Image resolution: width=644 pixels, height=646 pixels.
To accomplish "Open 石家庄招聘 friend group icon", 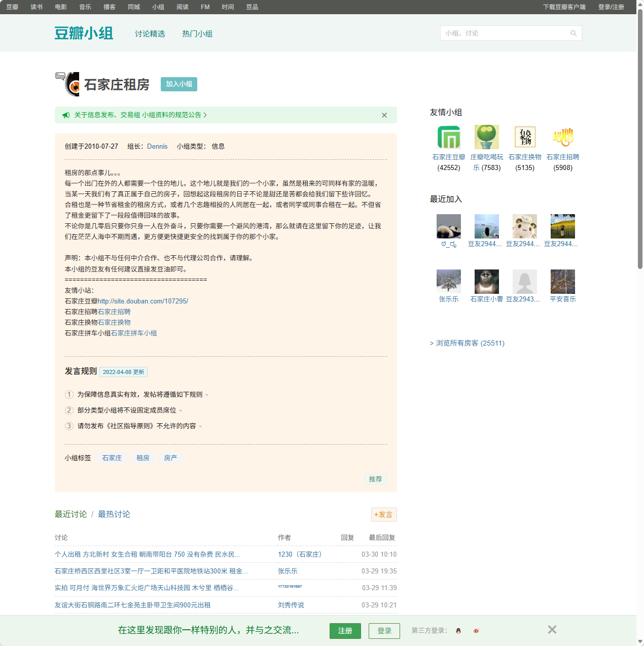I will pyautogui.click(x=563, y=137).
